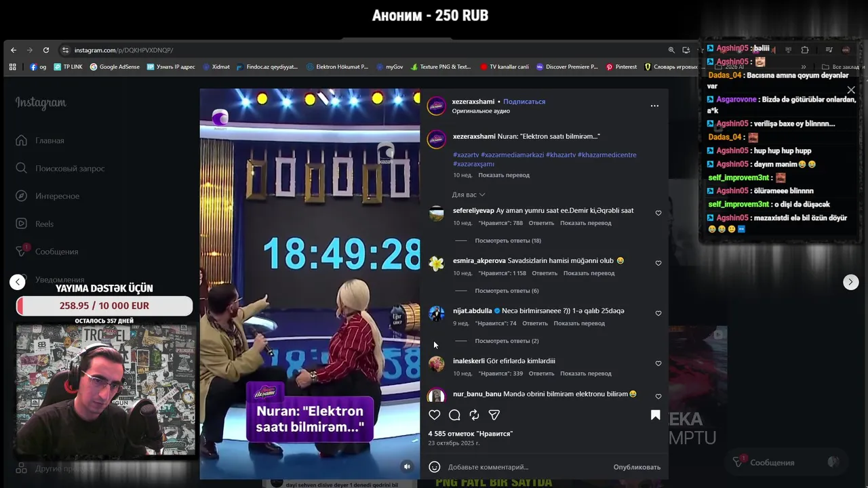The width and height of the screenshot is (868, 488).
Task: Open Поисковый запрос in sidebar
Action: [60, 168]
